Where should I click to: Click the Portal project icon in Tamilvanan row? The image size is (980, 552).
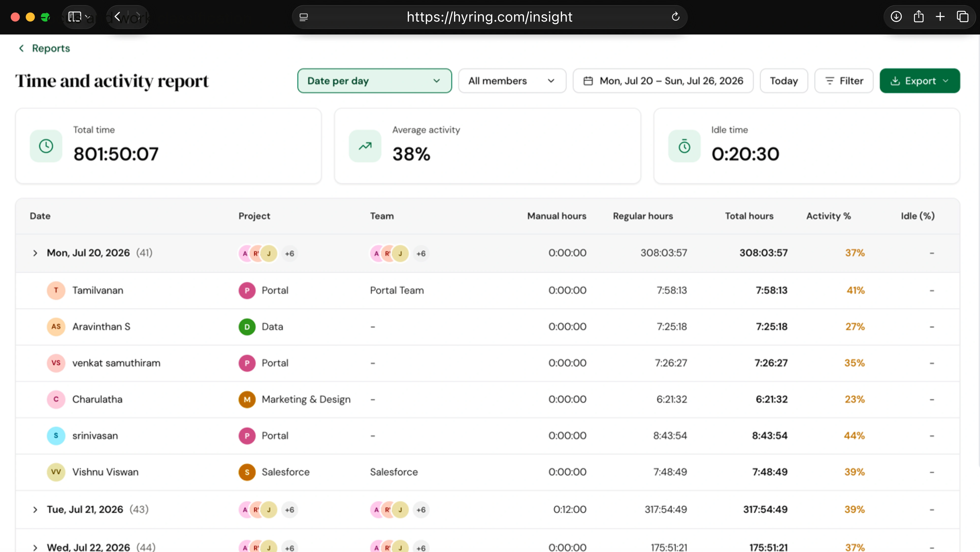click(x=247, y=291)
